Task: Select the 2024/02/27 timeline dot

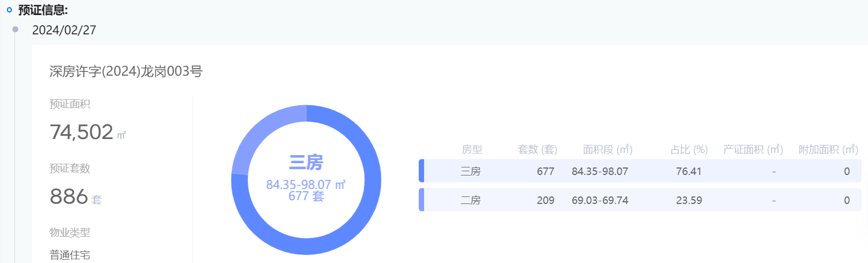Action: click(x=15, y=30)
